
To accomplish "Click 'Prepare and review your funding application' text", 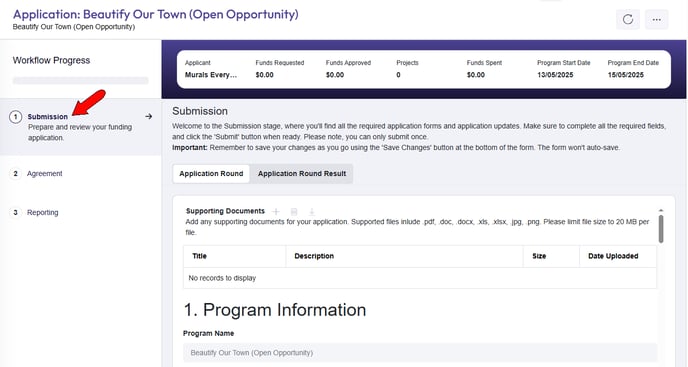I will [x=80, y=132].
